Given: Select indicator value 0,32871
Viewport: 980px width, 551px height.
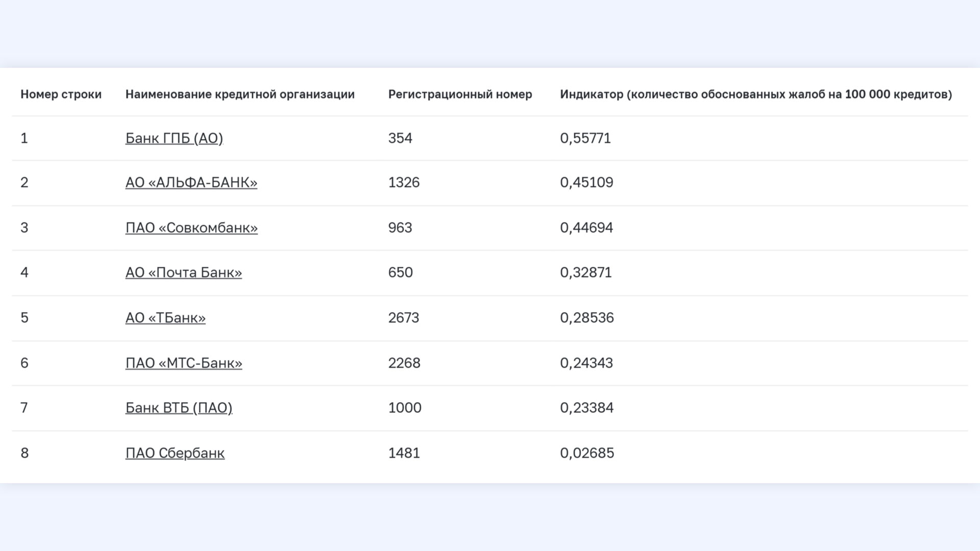Looking at the screenshot, I should 586,272.
